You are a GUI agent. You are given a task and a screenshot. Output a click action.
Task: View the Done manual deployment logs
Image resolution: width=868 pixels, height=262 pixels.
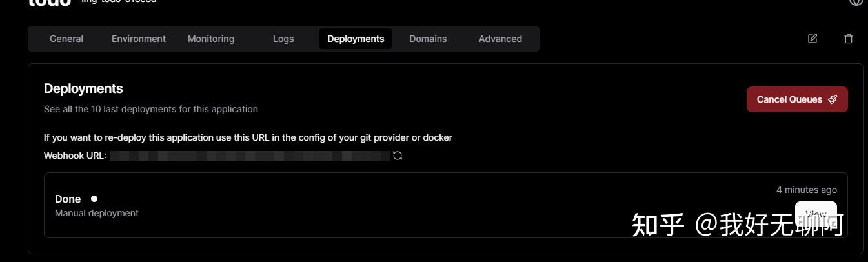[816, 214]
